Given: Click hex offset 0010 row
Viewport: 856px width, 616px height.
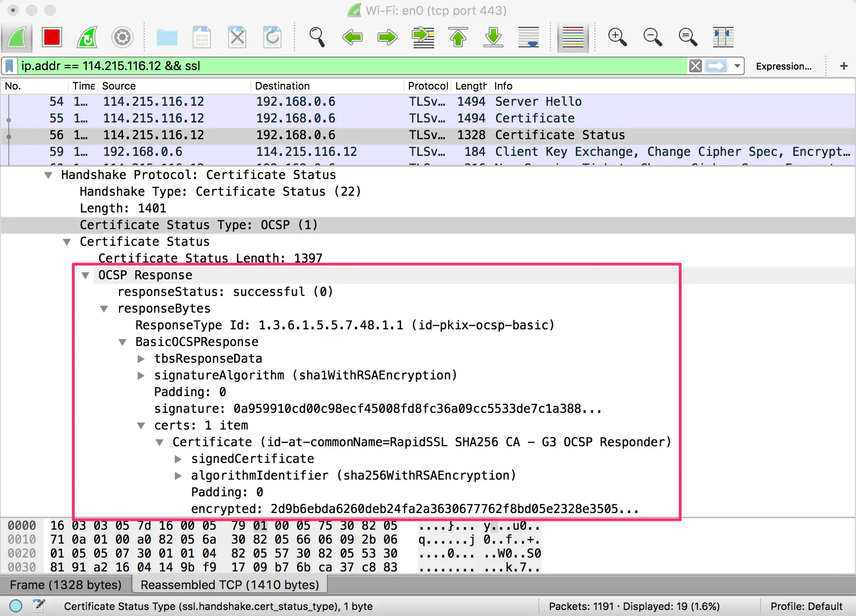Looking at the screenshot, I should pyautogui.click(x=22, y=539).
